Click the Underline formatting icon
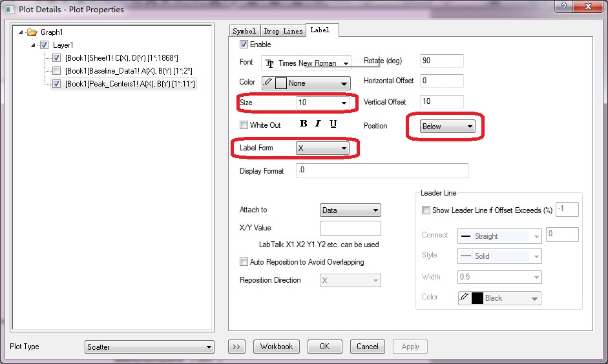608x364 pixels. tap(333, 124)
